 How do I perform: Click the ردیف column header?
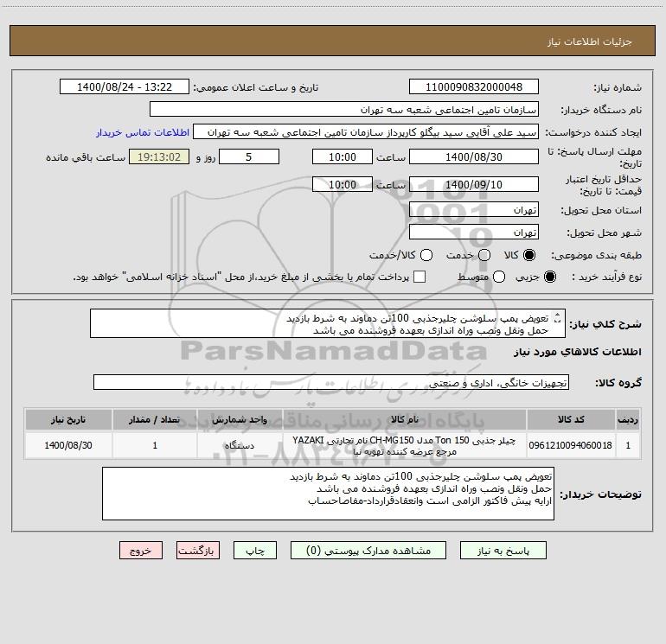[628, 419]
